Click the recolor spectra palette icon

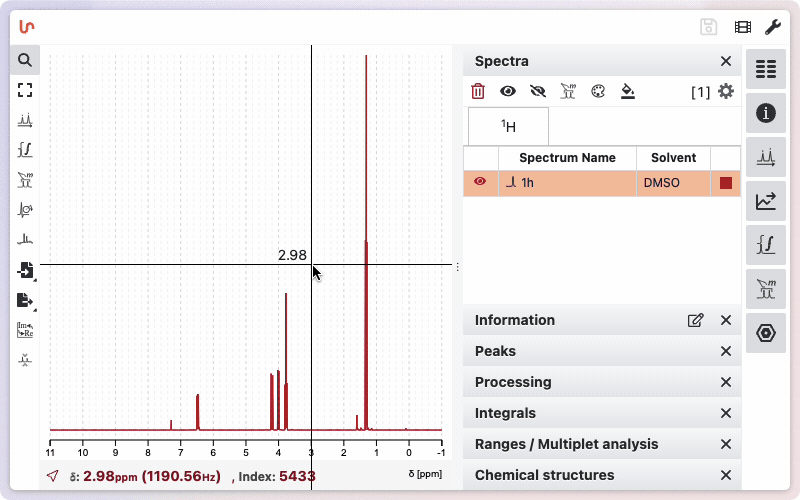[x=598, y=92]
